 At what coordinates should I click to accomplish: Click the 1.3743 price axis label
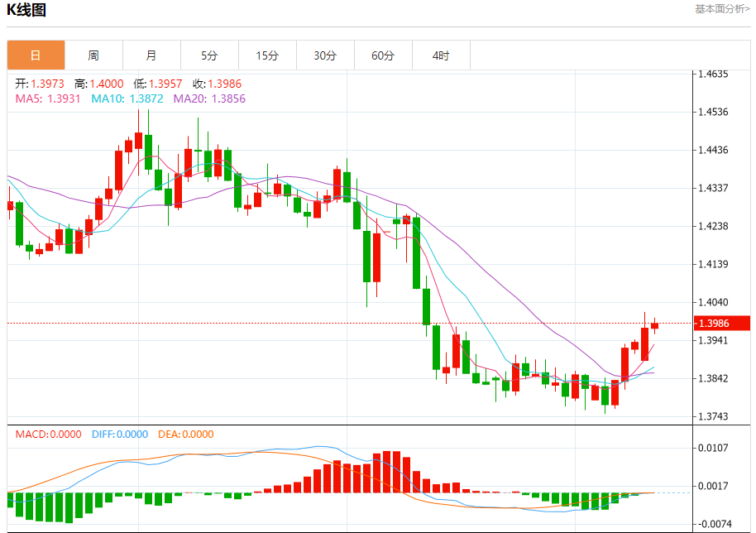(713, 417)
